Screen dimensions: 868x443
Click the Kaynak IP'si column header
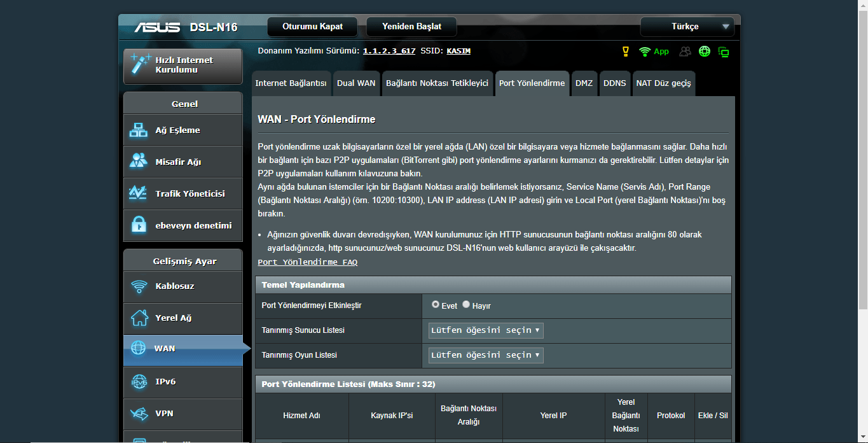coord(392,416)
